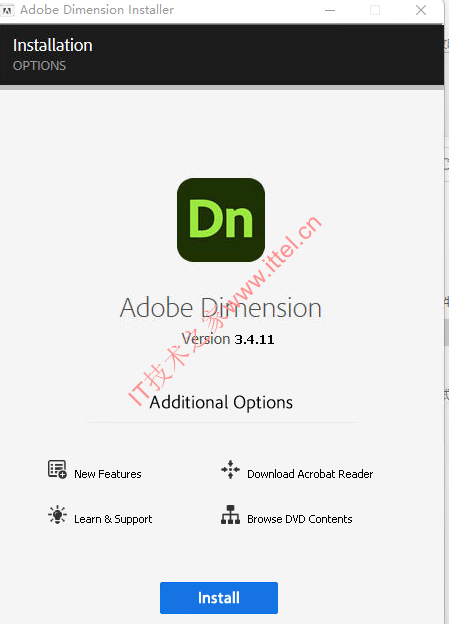Viewport: 449px width, 624px height.
Task: Click the New Features list icon
Action: point(57,470)
